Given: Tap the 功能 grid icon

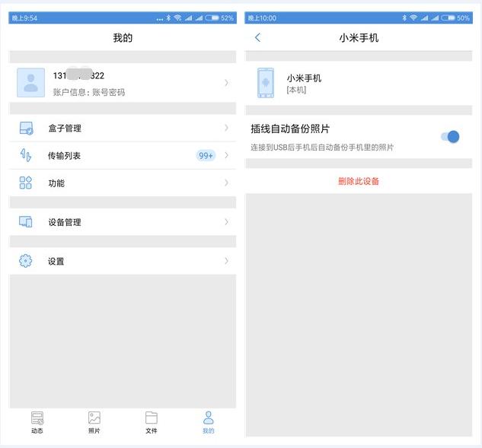Looking at the screenshot, I should [26, 183].
